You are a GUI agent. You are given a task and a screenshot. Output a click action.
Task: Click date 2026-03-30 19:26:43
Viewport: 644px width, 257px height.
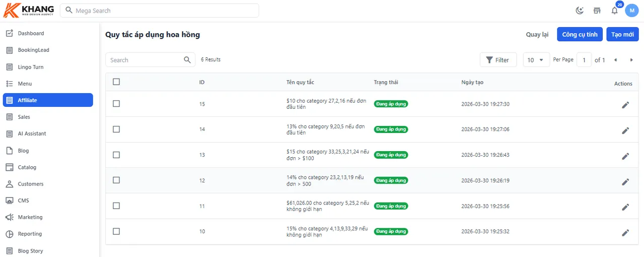pyautogui.click(x=485, y=155)
